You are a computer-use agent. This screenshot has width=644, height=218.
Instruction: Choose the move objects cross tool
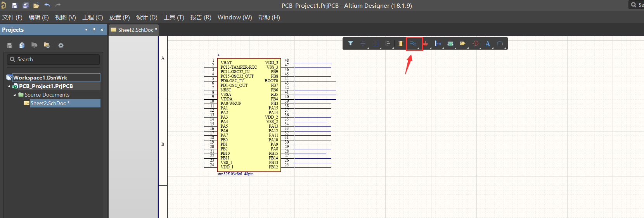pyautogui.click(x=363, y=43)
